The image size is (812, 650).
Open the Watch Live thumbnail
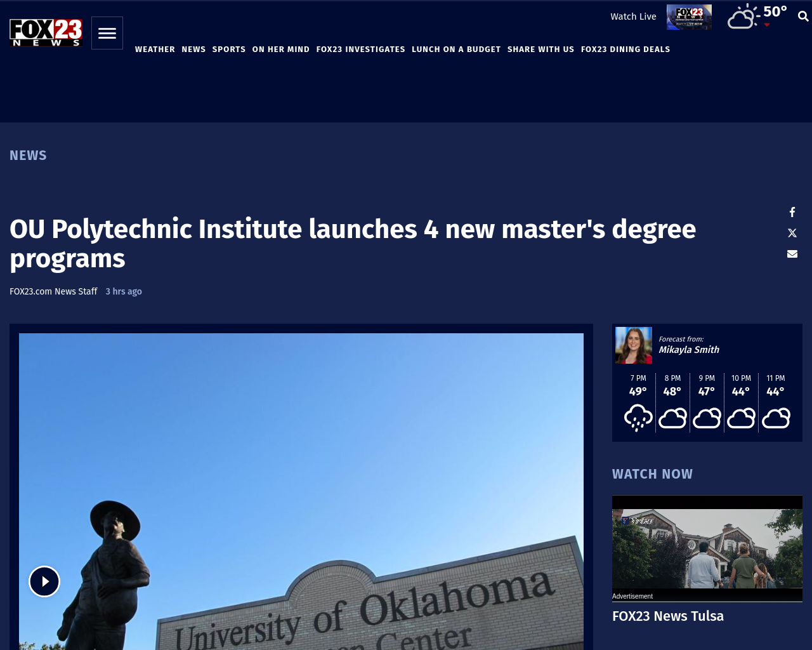(x=689, y=17)
